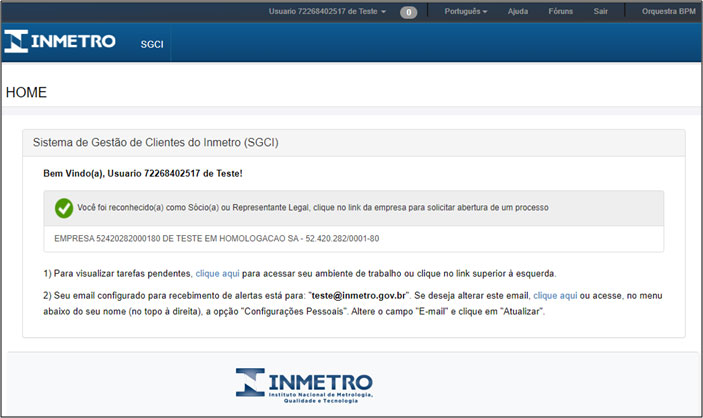
Task: Open Orquestra BPM from top bar
Action: point(666,12)
